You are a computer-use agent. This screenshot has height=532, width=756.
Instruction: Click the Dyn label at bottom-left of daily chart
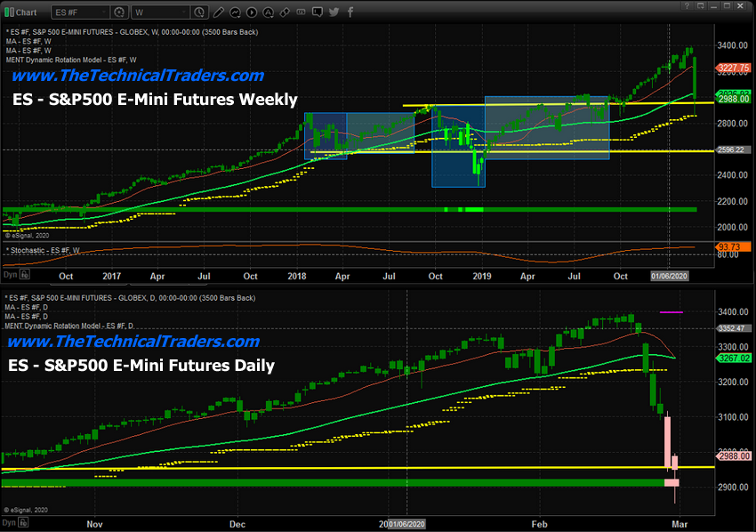pos(9,525)
